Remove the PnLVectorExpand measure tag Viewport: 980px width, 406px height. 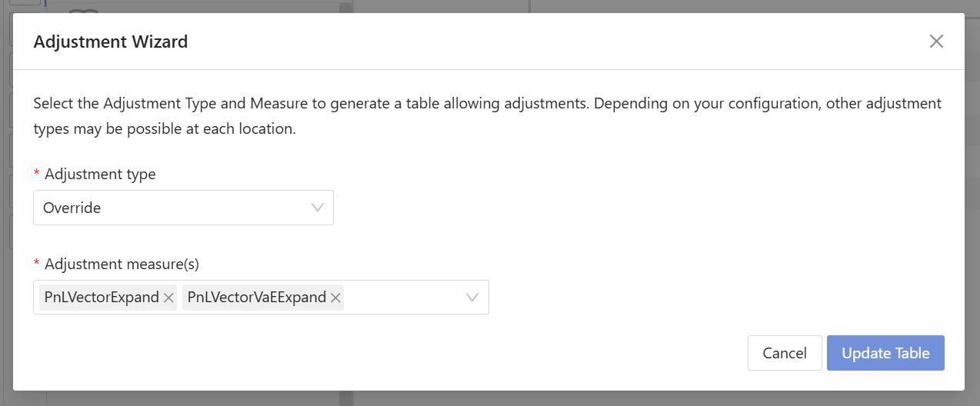[x=168, y=298]
